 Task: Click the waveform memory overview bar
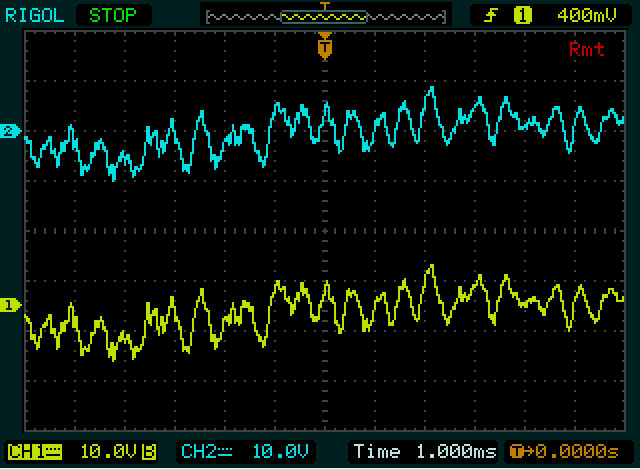click(x=325, y=17)
